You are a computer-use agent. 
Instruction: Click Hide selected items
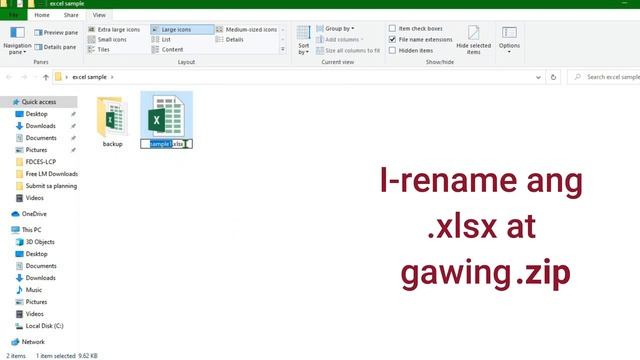coord(473,40)
